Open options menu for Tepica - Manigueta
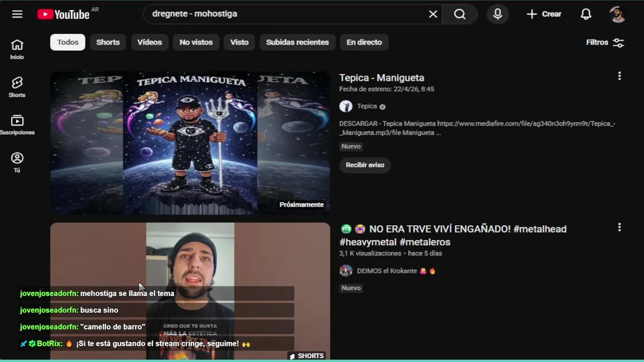Viewport: 644px width, 362px height. point(619,76)
